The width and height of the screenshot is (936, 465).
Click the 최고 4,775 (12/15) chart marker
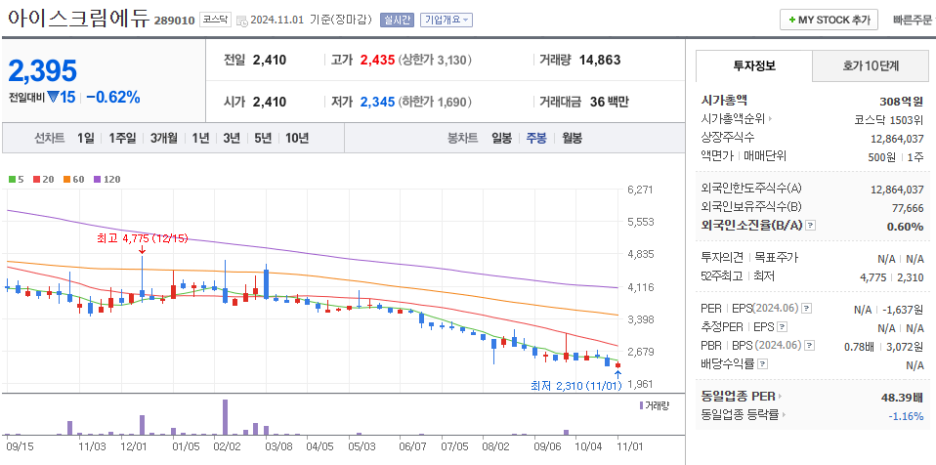tap(142, 238)
